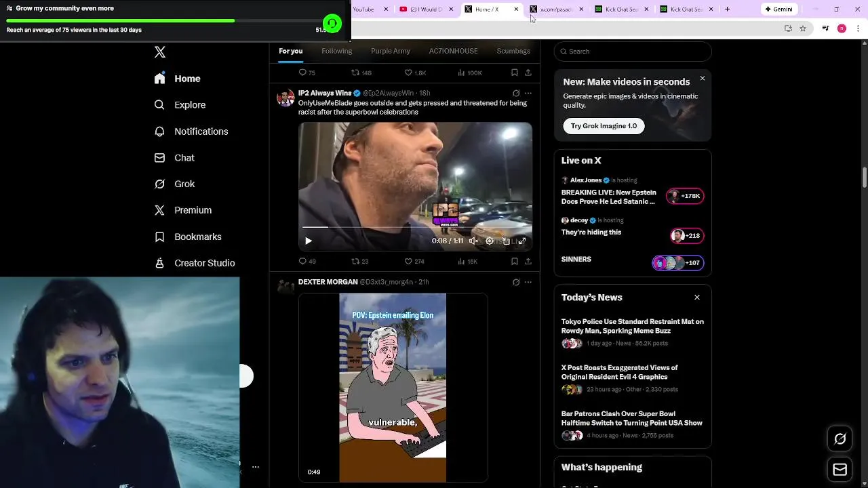This screenshot has height=488, width=868.
Task: Open Grok in the sidebar
Action: pyautogui.click(x=174, y=184)
